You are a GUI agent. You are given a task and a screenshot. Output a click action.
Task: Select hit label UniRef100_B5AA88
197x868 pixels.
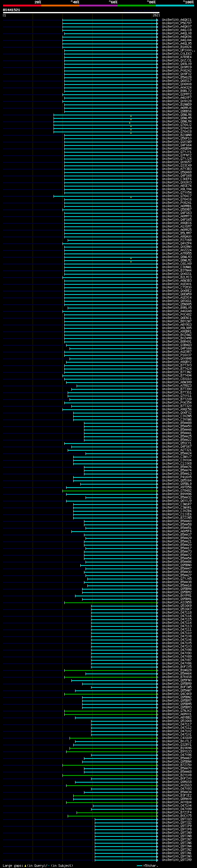tap(177, 423)
